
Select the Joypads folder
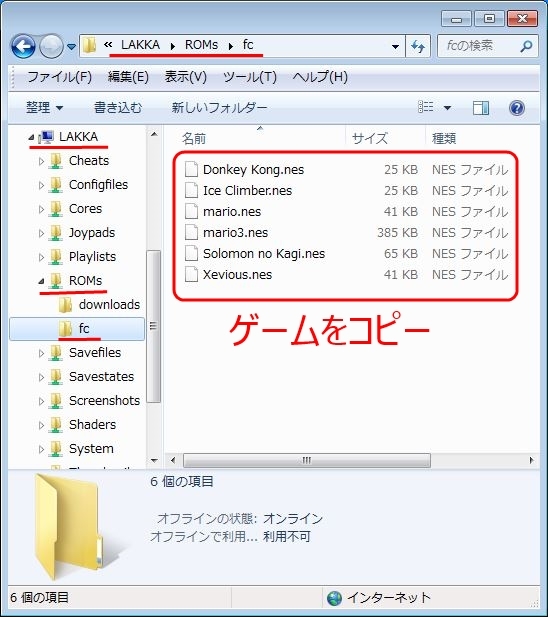(x=92, y=233)
